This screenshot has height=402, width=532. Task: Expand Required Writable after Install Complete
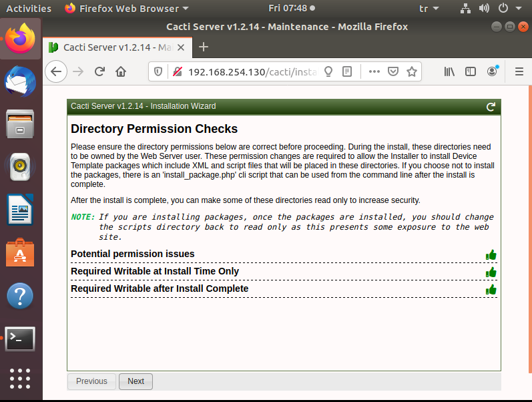coord(160,288)
